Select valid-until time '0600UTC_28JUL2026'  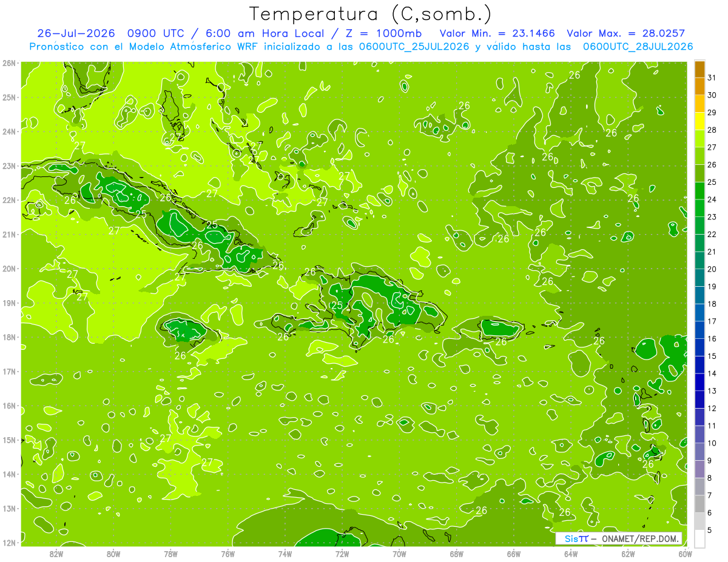click(x=638, y=47)
